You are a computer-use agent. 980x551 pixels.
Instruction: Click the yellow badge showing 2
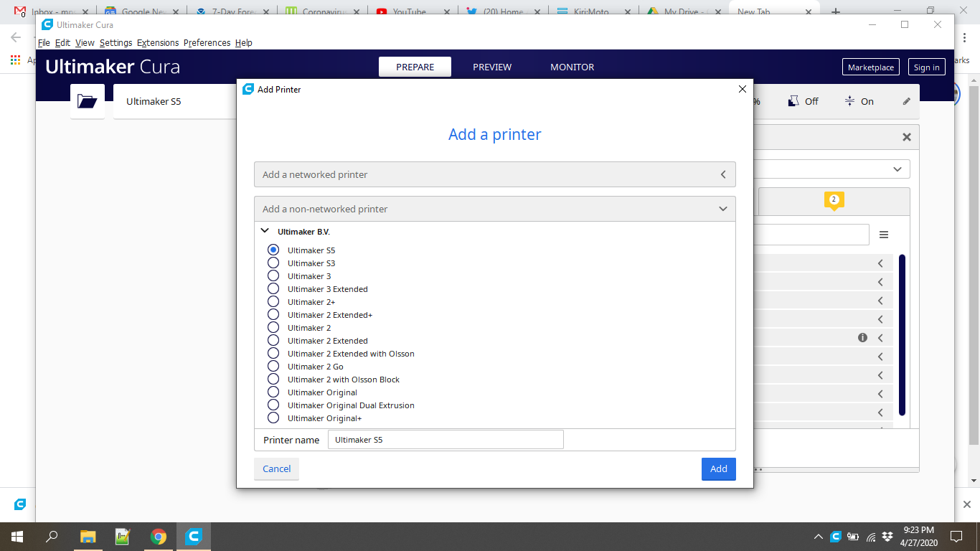834,200
